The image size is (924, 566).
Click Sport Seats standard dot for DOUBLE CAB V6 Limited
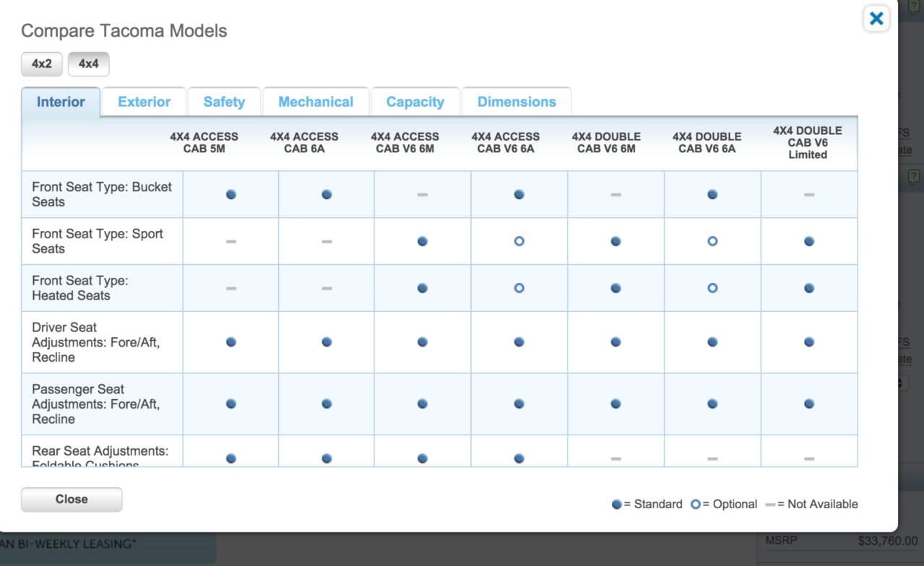809,241
